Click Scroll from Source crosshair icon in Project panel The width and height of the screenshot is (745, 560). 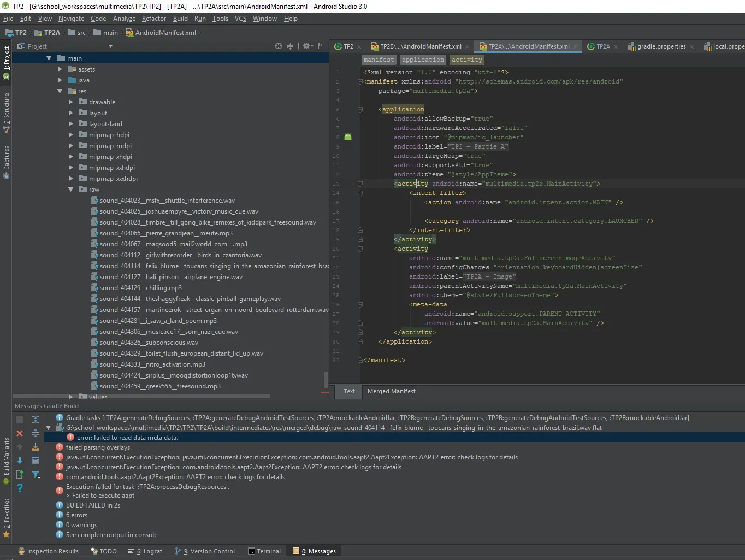click(279, 46)
